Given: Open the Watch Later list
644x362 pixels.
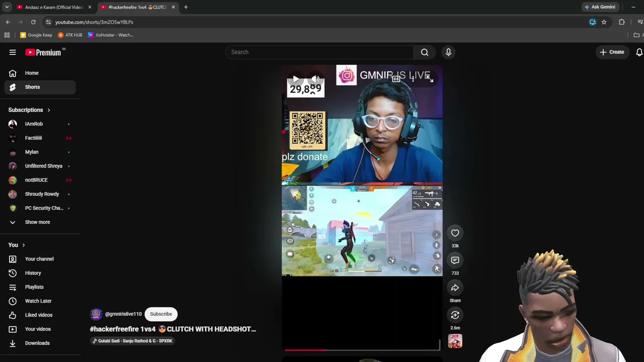Looking at the screenshot, I should (40, 301).
